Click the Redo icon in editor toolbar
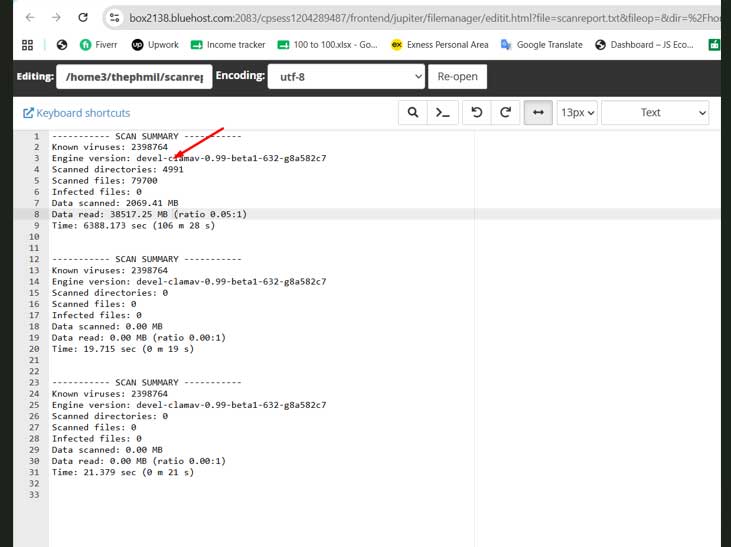 [x=505, y=112]
